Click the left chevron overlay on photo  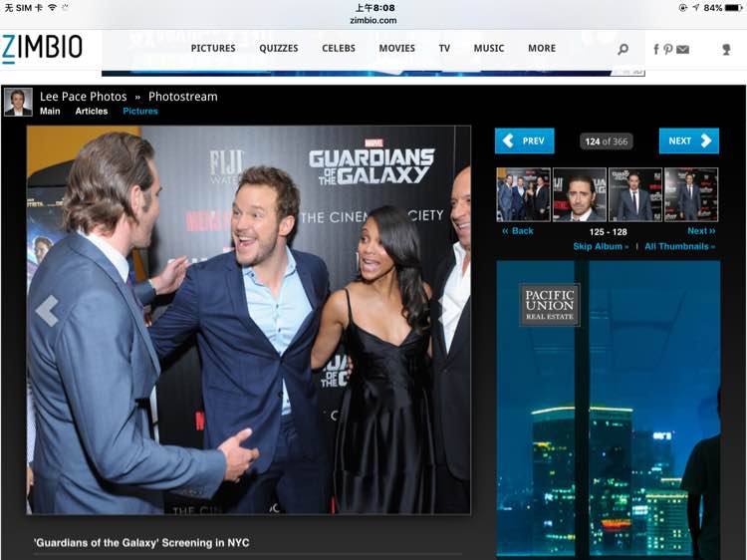[47, 310]
